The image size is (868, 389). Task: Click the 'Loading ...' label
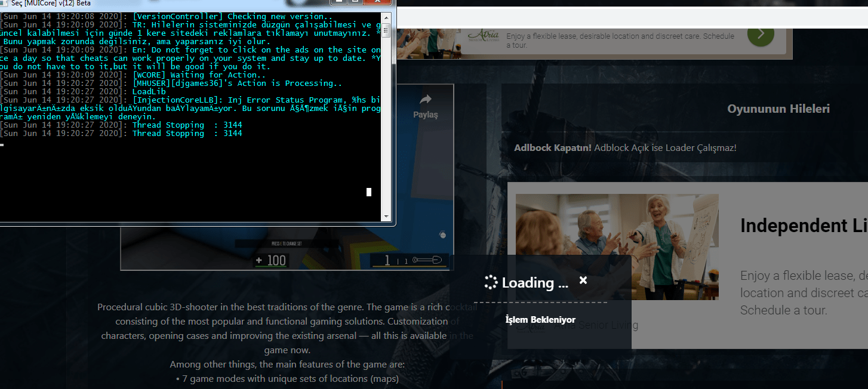pos(535,283)
